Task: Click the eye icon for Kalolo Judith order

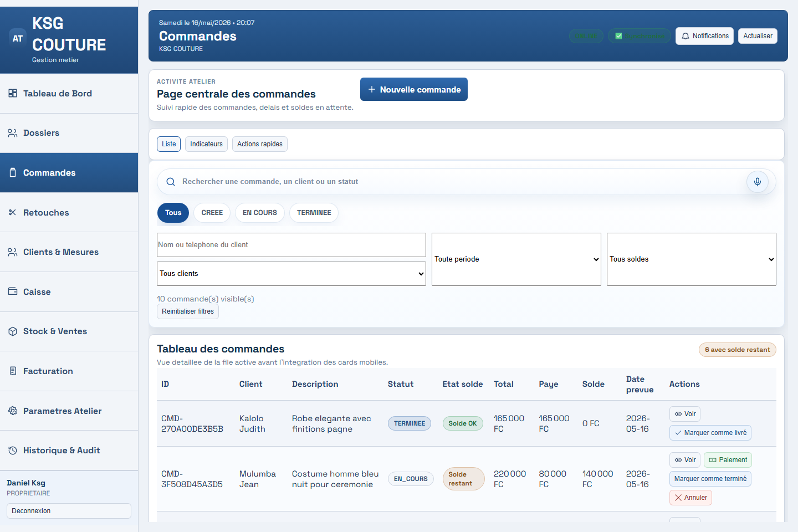Action: click(x=678, y=414)
